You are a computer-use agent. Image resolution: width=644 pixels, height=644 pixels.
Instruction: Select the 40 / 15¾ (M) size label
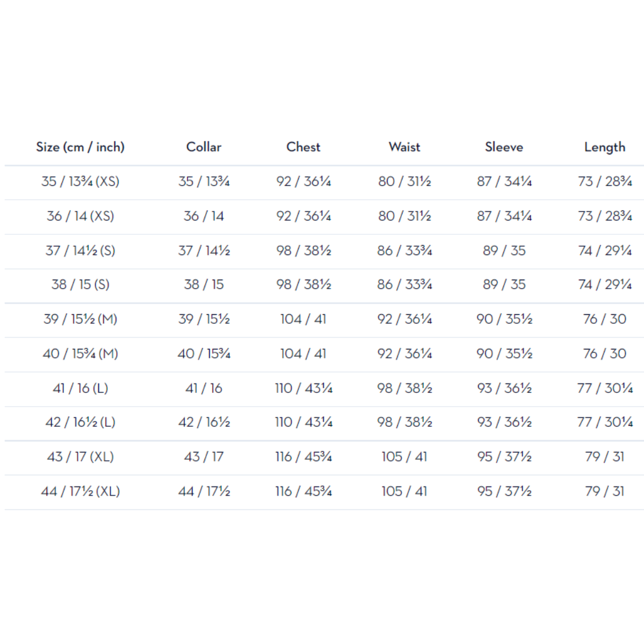[x=80, y=354]
